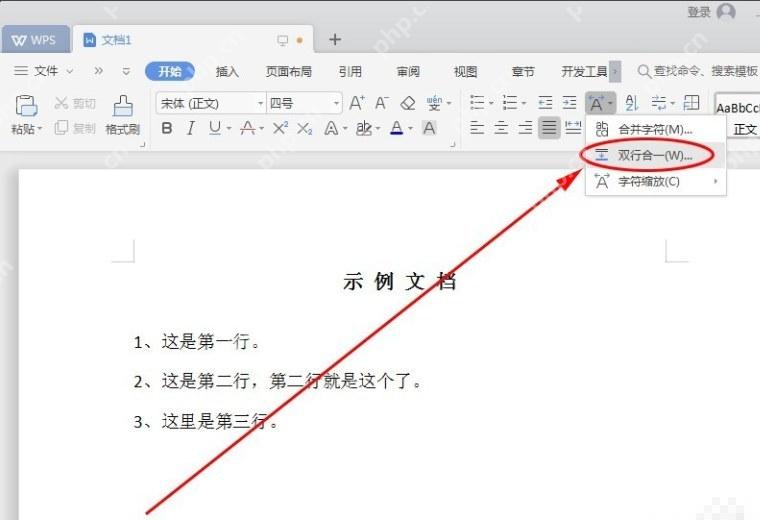Expand the text effects A dropdown

[345, 128]
